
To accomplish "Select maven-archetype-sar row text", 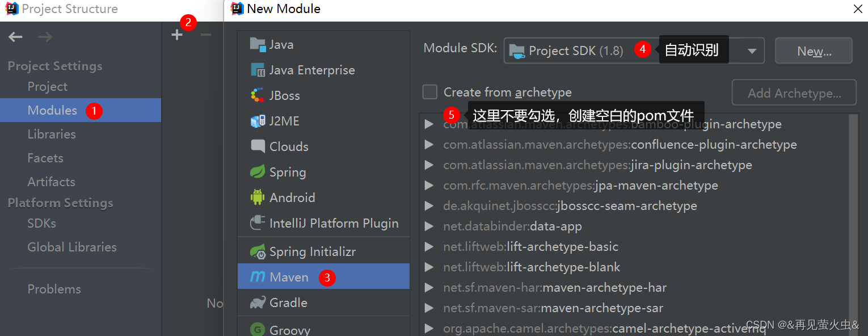I will coord(553,308).
